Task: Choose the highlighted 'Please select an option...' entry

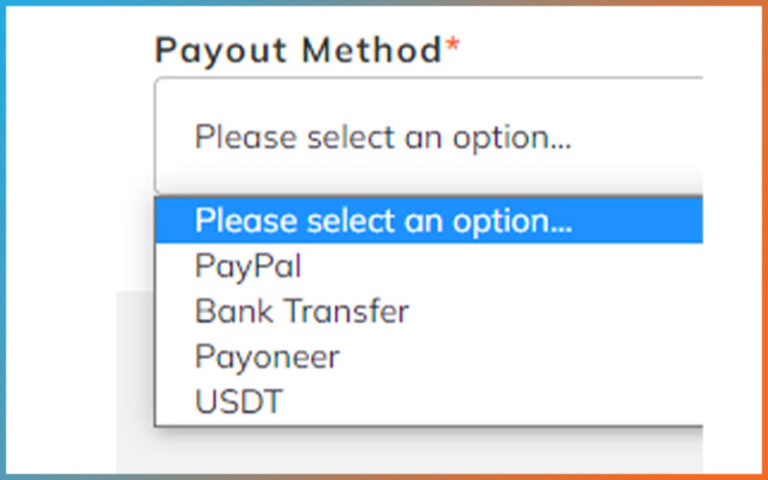Action: [383, 220]
